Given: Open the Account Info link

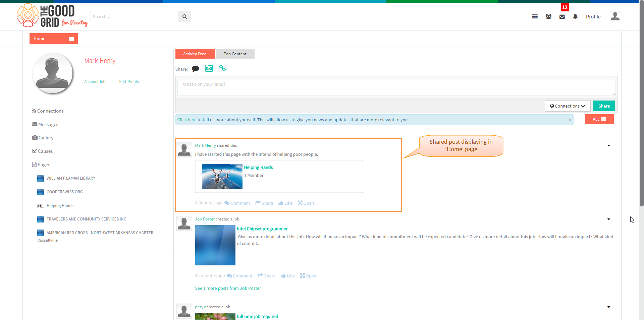Looking at the screenshot, I should pos(95,81).
